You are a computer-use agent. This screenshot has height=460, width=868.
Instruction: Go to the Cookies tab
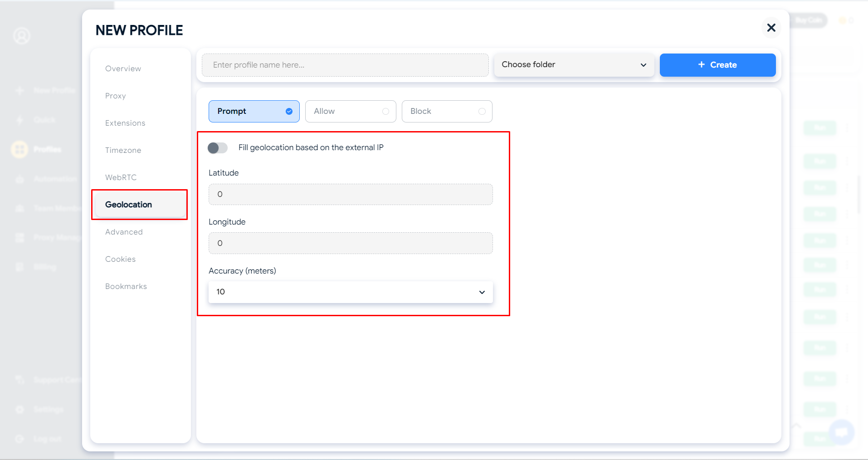(120, 259)
